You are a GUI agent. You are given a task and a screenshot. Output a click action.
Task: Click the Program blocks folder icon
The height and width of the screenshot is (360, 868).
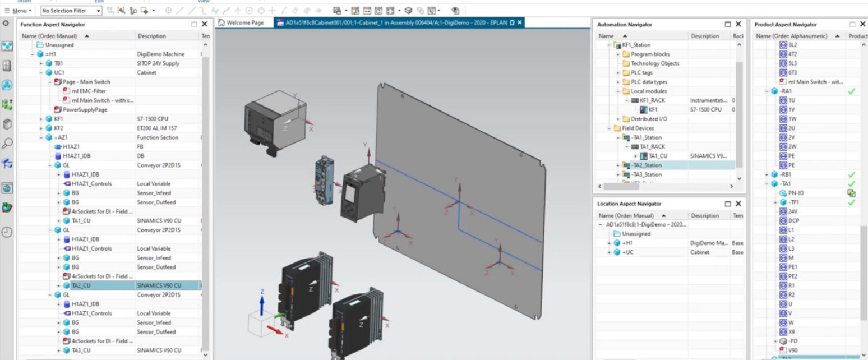(x=626, y=54)
